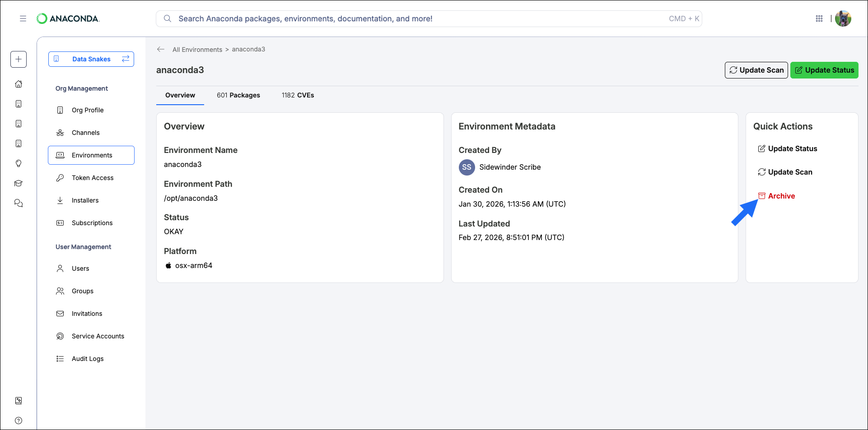Open the apps grid icon
868x430 pixels.
(x=819, y=18)
